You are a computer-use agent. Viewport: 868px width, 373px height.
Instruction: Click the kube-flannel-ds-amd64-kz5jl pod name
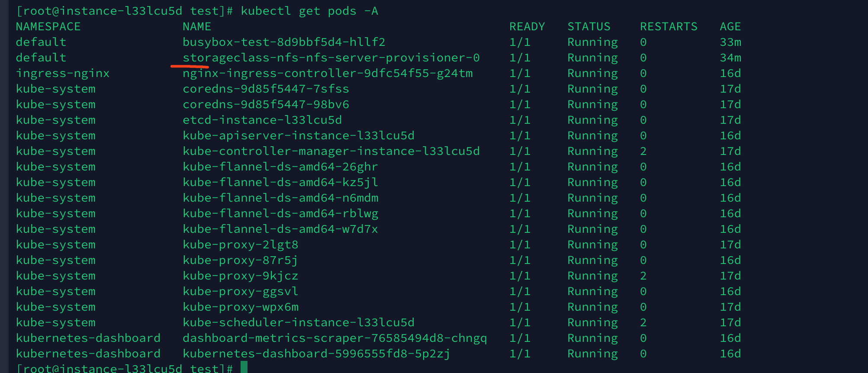(280, 183)
